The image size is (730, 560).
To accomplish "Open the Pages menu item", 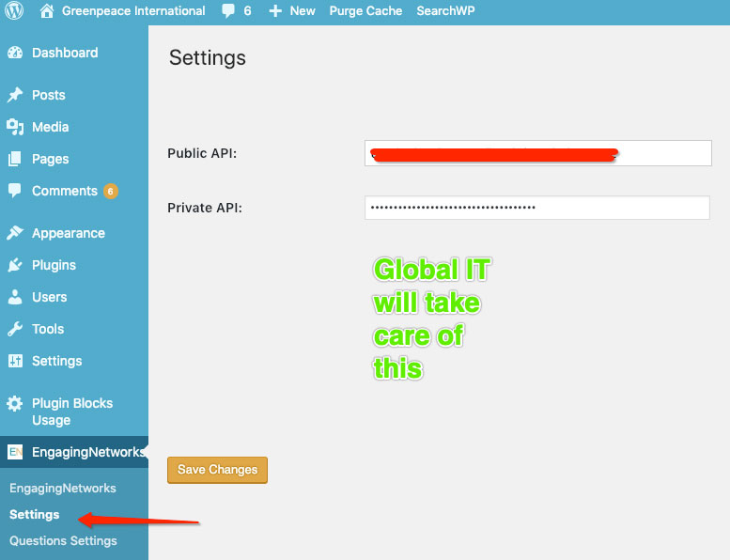I will click(51, 159).
